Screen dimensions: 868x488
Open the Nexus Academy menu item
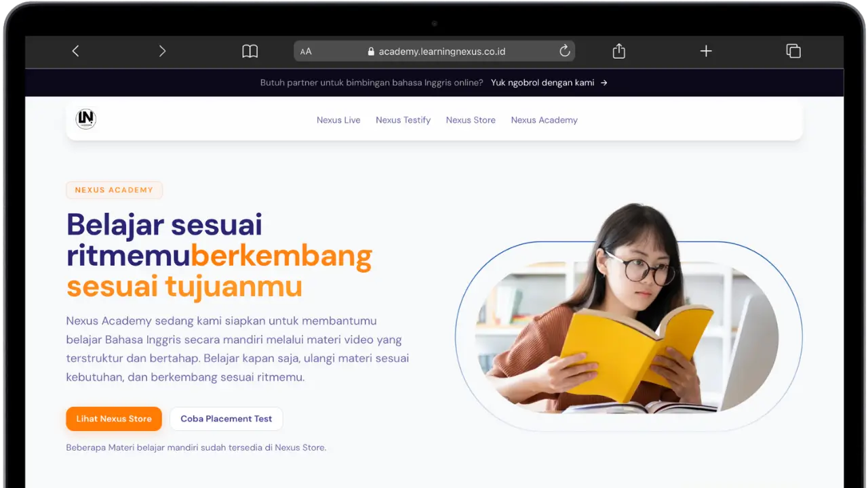point(544,120)
